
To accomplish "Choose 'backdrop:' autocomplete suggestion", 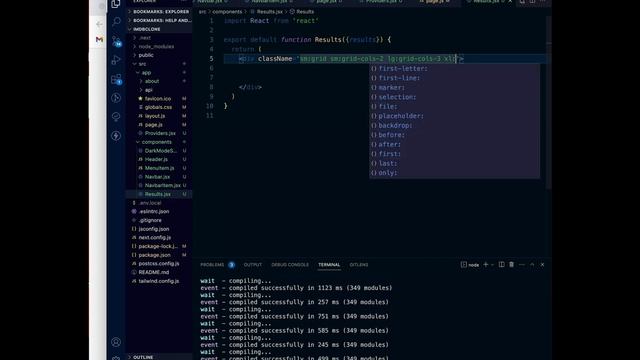I will (x=454, y=125).
